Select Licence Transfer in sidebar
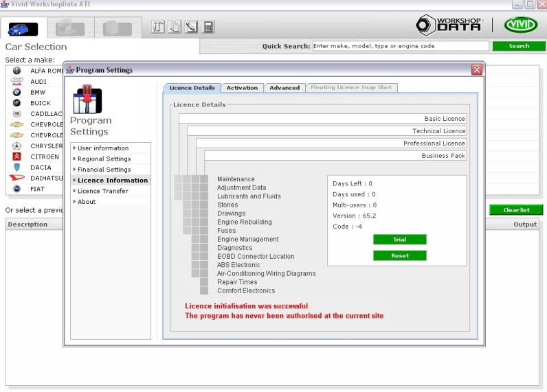Viewport: 547px width, 392px height. pos(103,192)
